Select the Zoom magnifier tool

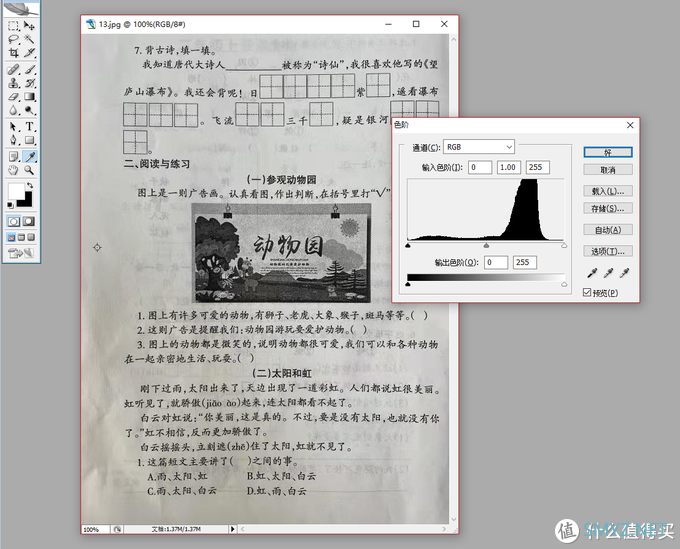29,170
